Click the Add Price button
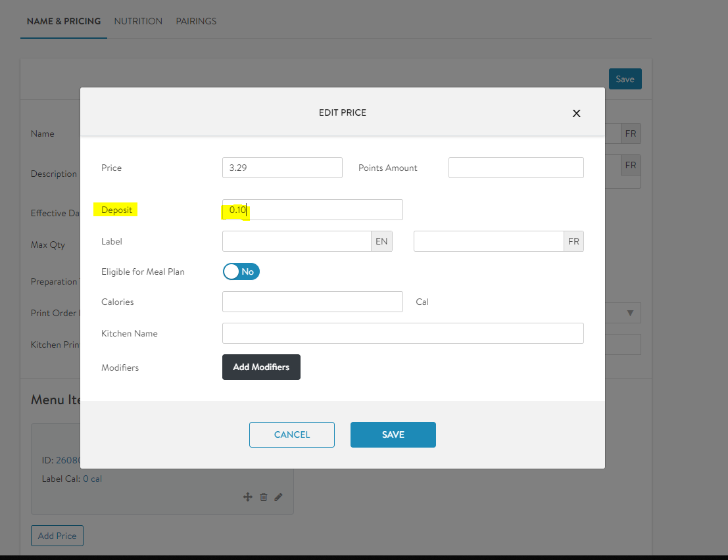This screenshot has height=560, width=728. tap(57, 536)
